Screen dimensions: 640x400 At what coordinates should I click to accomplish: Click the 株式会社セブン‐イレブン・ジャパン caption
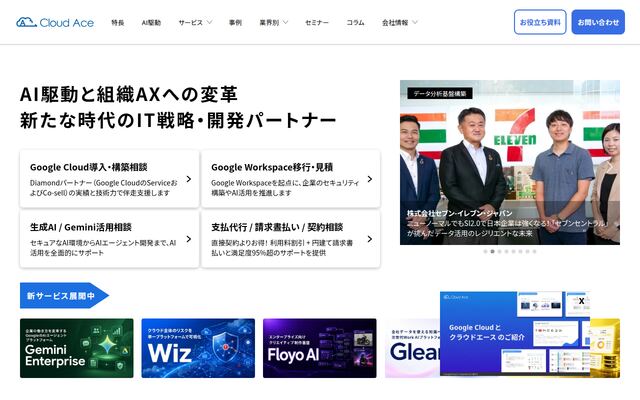pos(460,213)
